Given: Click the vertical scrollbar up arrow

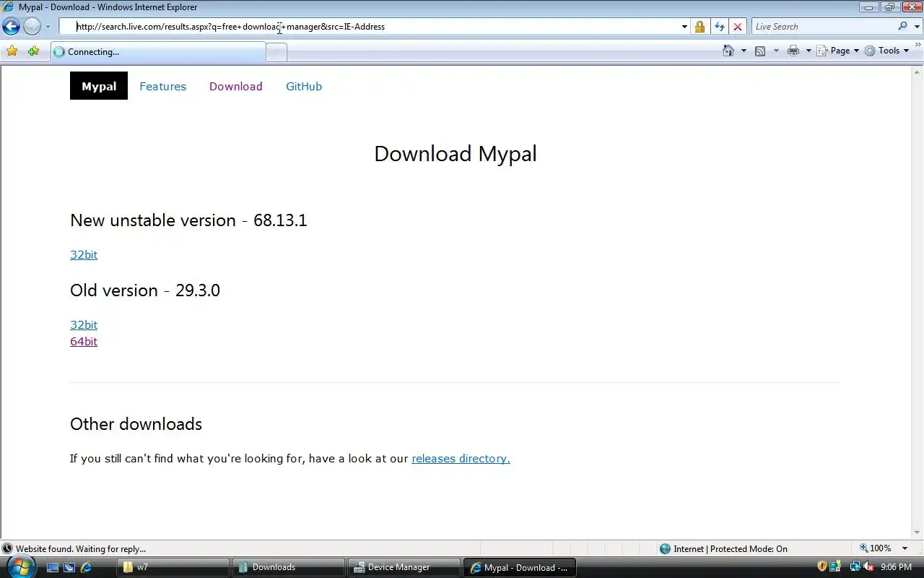Looking at the screenshot, I should 918,72.
